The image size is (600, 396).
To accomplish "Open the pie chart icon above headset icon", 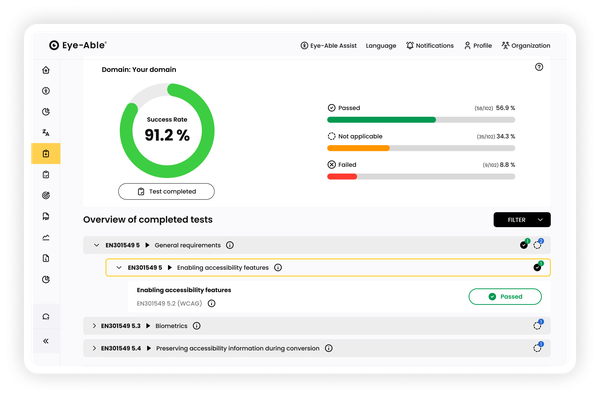I will (46, 279).
